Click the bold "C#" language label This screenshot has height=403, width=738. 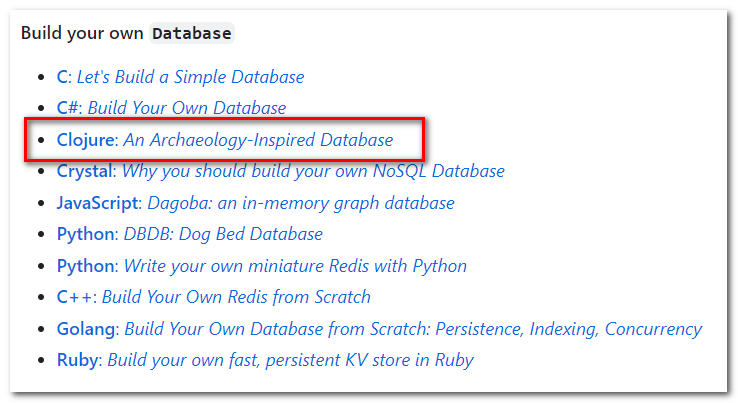point(70,108)
